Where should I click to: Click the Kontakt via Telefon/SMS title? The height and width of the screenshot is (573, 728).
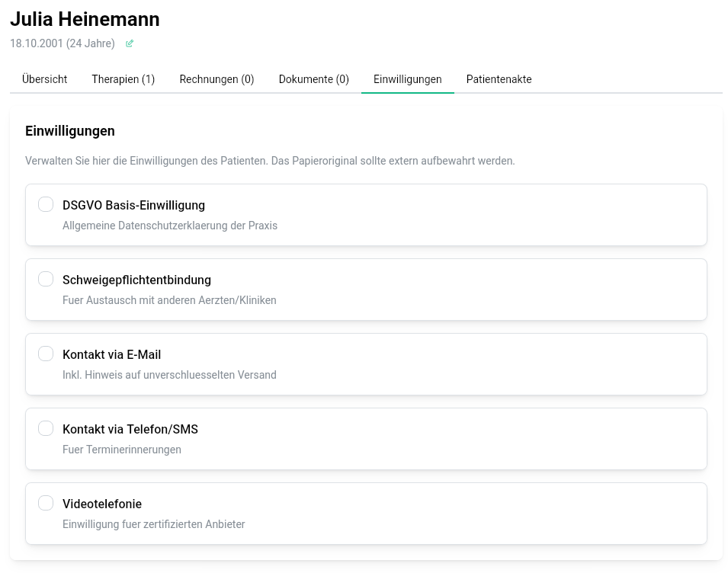coord(130,429)
